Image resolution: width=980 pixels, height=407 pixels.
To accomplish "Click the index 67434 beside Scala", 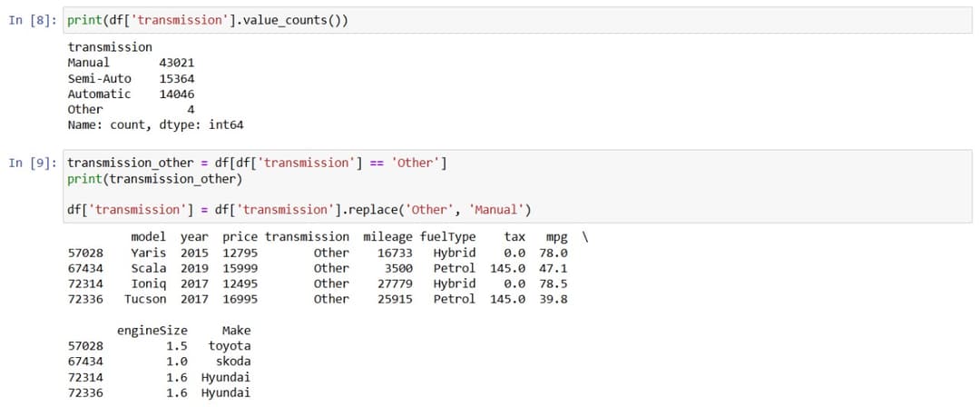I will click(85, 268).
